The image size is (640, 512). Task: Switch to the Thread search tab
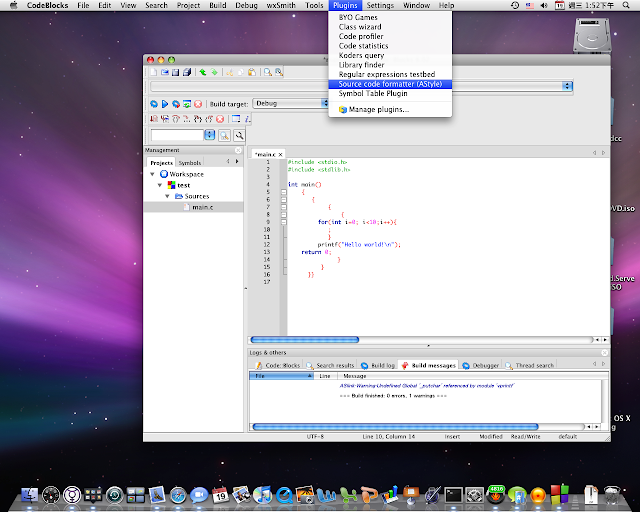pyautogui.click(x=529, y=365)
